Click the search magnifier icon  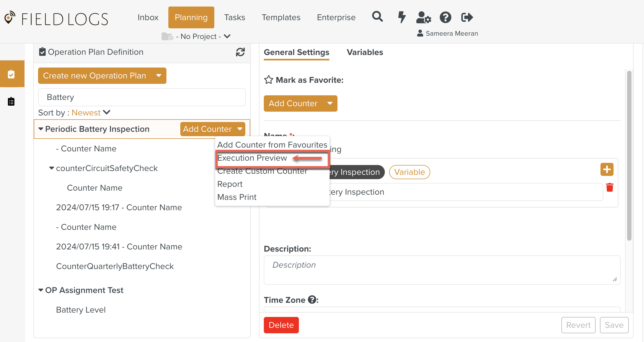(377, 17)
